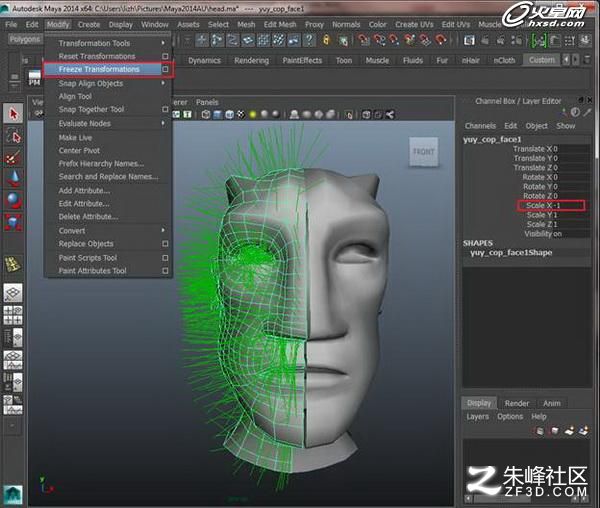Image resolution: width=600 pixels, height=508 pixels.
Task: Expand Snap Align Objects submenu
Action: [x=163, y=83]
